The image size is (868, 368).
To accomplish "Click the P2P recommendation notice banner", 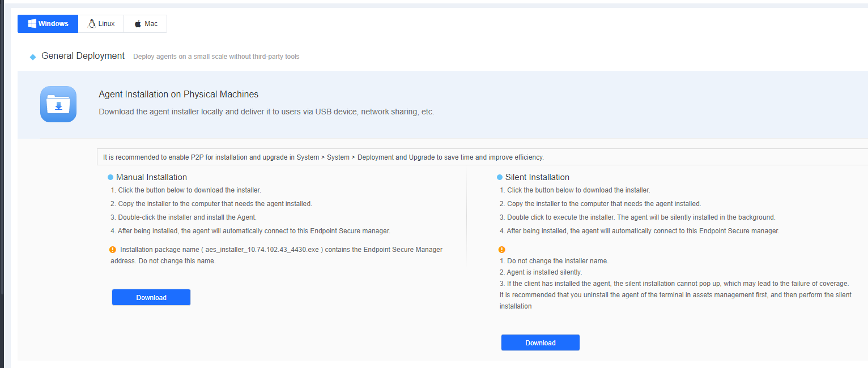I will pos(323,157).
